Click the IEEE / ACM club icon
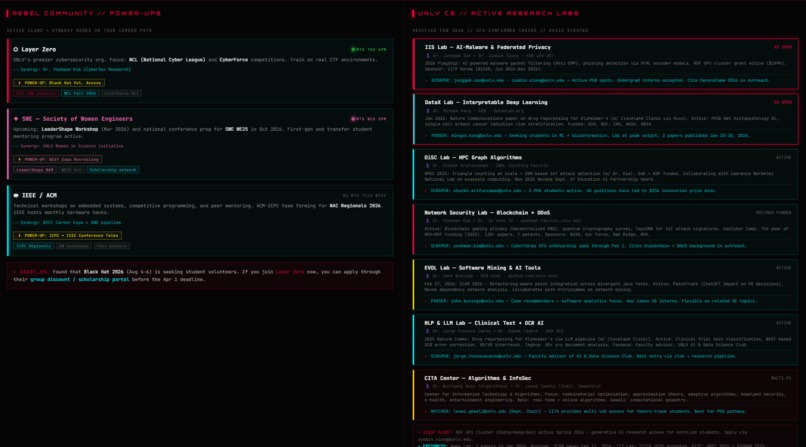The image size is (806, 447). [x=15, y=195]
